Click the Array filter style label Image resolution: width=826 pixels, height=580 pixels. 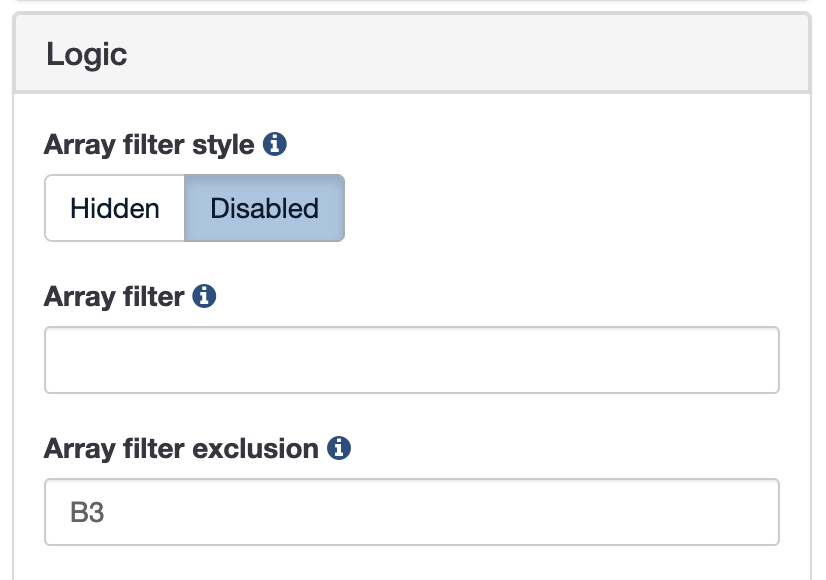149,145
